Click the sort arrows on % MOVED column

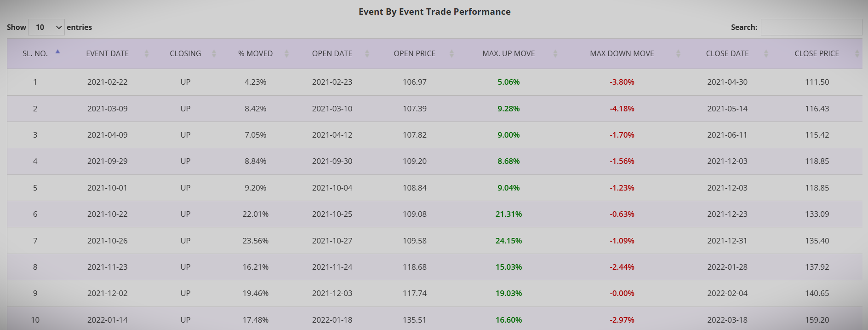(x=288, y=53)
